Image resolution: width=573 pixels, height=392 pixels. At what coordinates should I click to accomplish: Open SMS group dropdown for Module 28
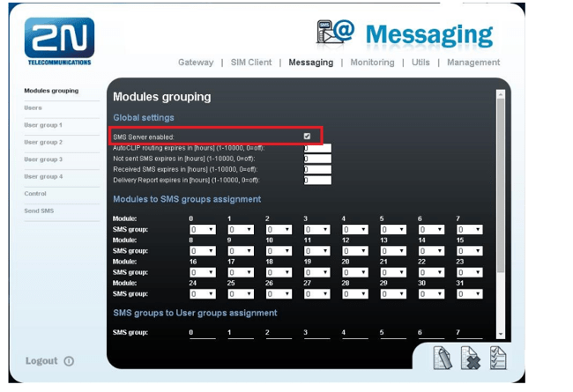[355, 294]
